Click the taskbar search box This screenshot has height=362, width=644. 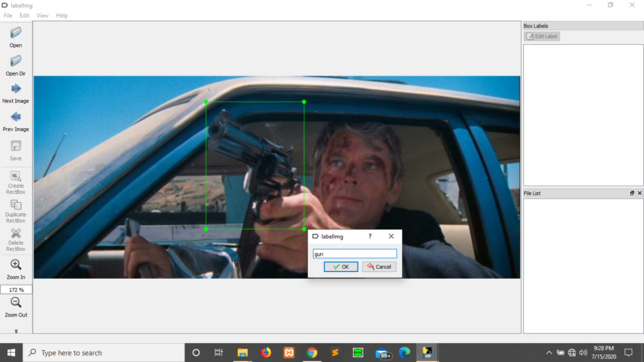pos(104,353)
